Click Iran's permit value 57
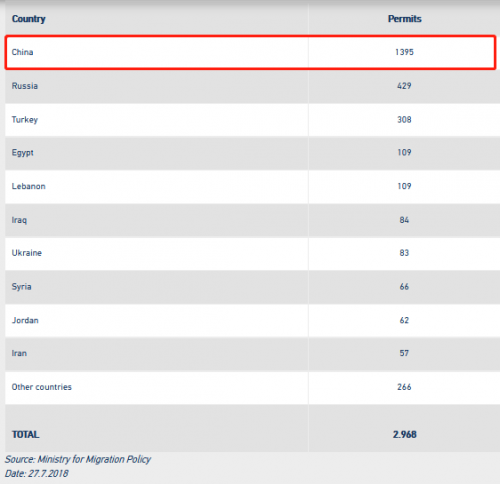The height and width of the screenshot is (484, 500). point(404,353)
